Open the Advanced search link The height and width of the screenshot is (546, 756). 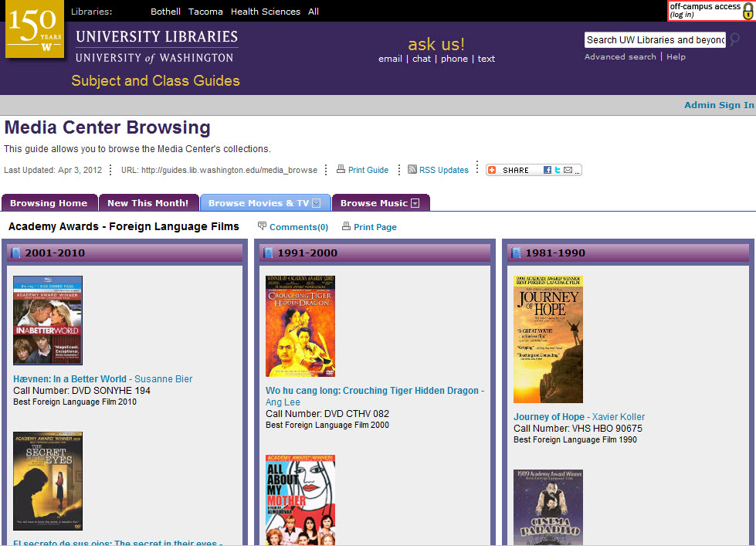click(x=620, y=57)
